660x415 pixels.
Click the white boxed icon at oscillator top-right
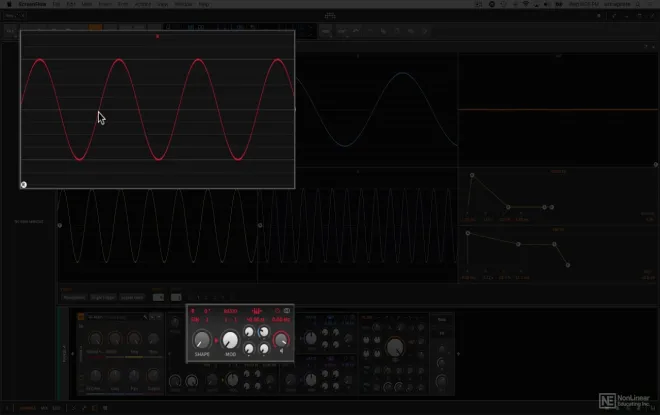pos(287,311)
